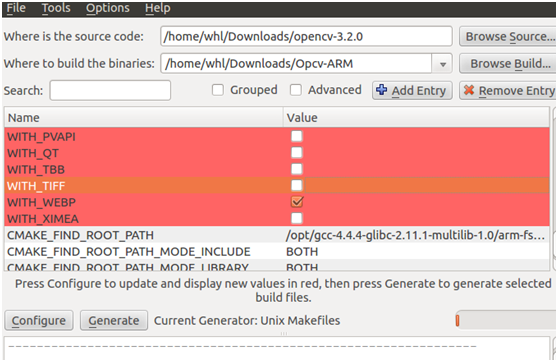Expand the build binaries path dropdown arrow
The width and height of the screenshot is (559, 363).
(x=442, y=64)
